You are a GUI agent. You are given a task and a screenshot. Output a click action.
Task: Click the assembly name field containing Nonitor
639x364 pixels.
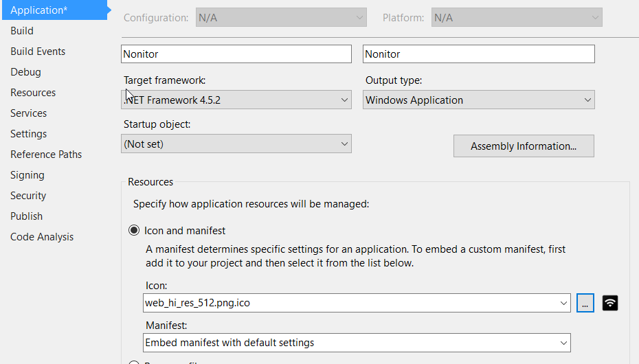[x=236, y=54]
